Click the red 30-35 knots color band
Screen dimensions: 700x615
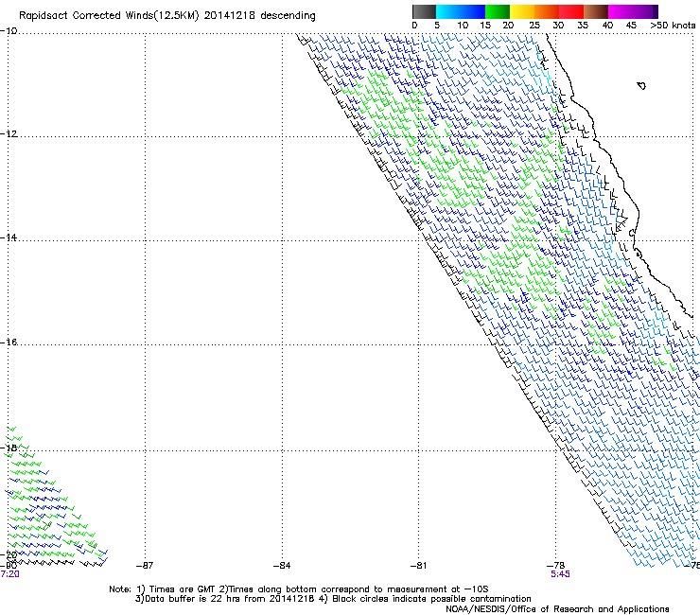click(x=571, y=11)
